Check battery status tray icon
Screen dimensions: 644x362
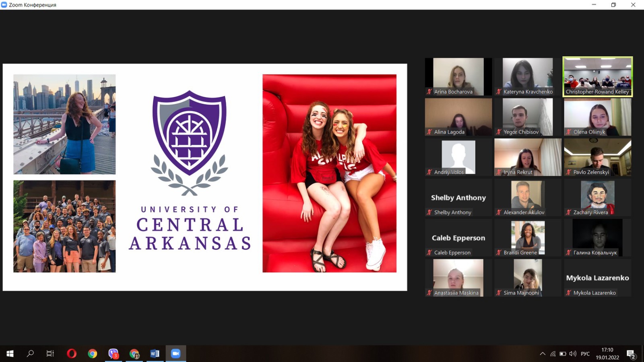coord(563,354)
